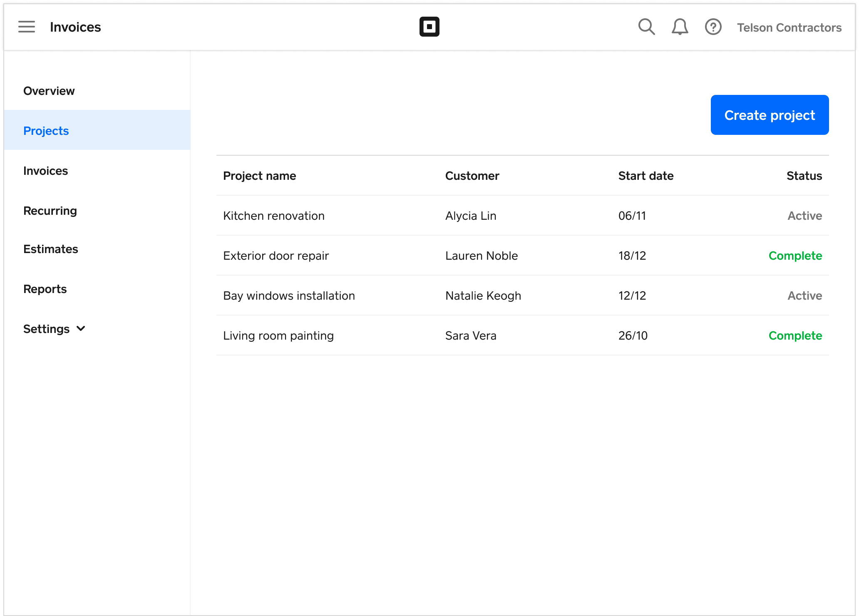Image resolution: width=859 pixels, height=616 pixels.
Task: Click the Start date column header
Action: point(645,176)
